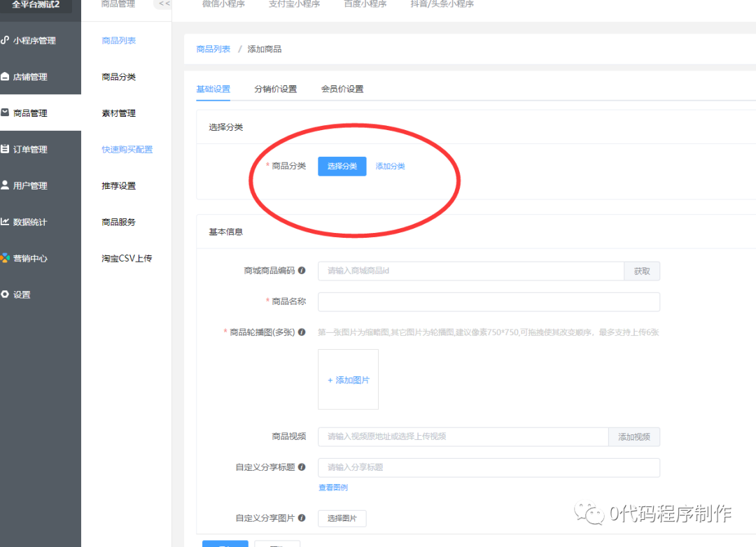This screenshot has height=547, width=756.
Task: Select 淘宝CSV上传 in the submenu
Action: pos(127,258)
